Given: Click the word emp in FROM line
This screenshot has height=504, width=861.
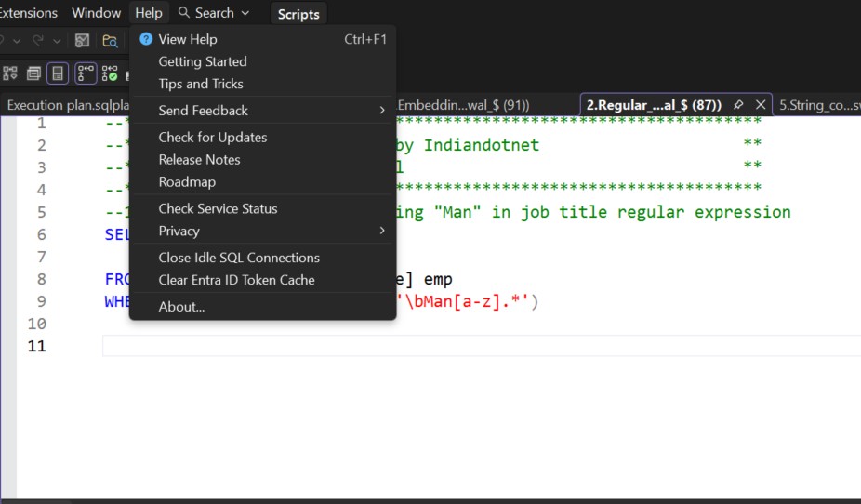Looking at the screenshot, I should pos(438,280).
